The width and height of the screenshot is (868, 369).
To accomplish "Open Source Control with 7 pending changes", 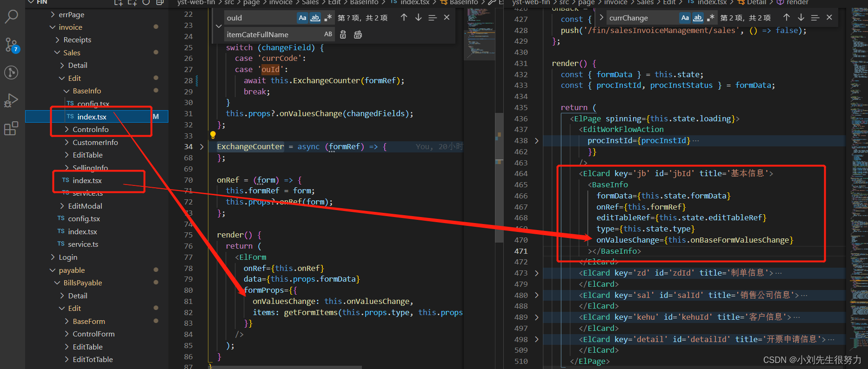I will 11,45.
